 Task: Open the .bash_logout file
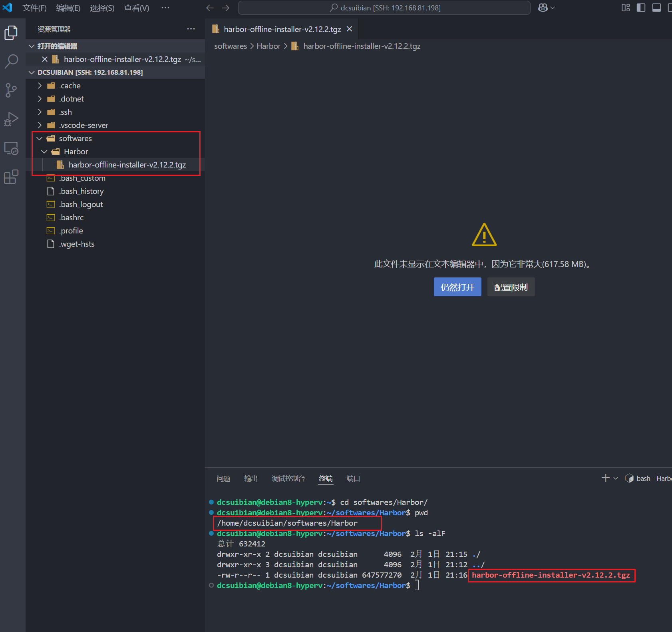coord(115,204)
